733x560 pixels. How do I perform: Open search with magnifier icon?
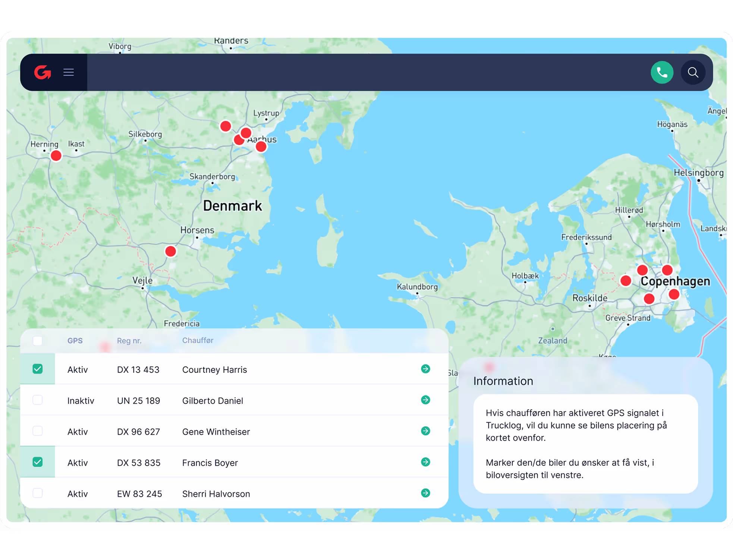click(x=693, y=72)
